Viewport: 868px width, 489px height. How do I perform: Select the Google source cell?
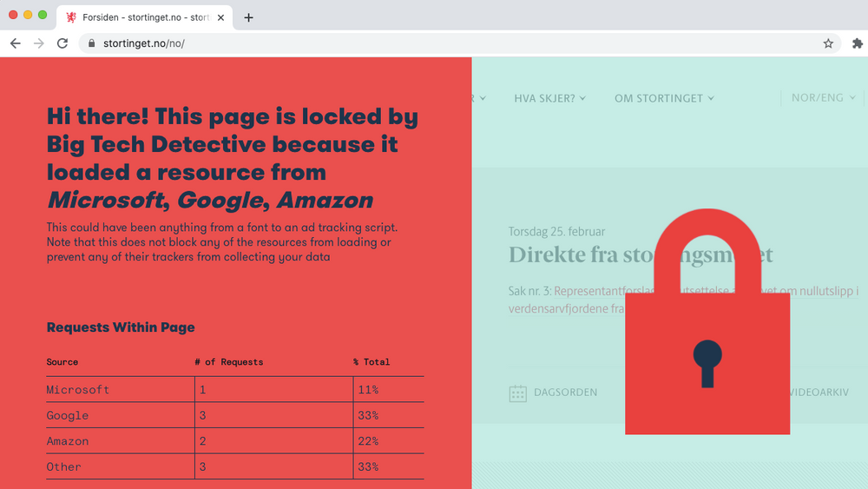[120, 415]
